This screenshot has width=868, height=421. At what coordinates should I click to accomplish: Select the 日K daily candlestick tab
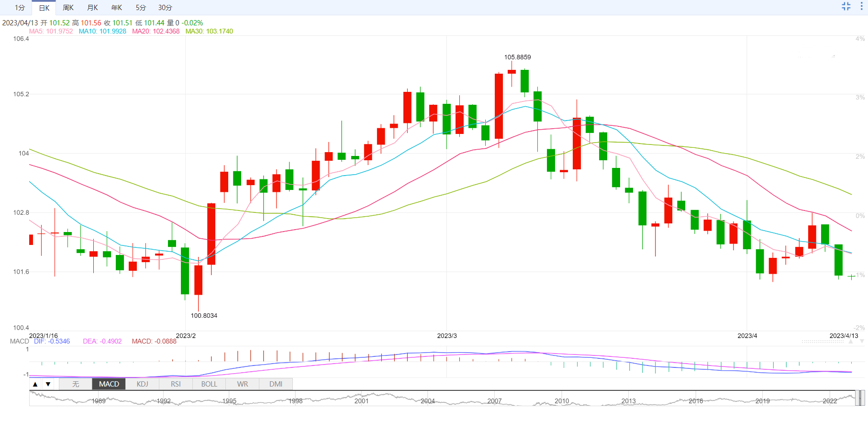(44, 8)
